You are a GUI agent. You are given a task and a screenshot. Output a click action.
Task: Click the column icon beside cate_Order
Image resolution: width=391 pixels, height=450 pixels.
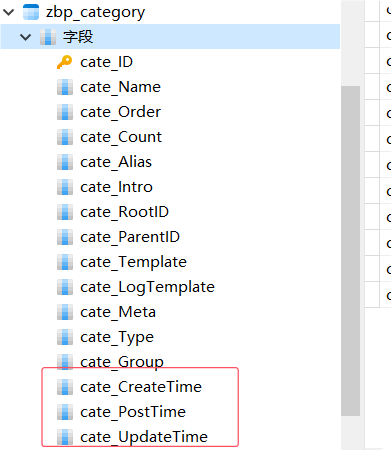(65, 112)
